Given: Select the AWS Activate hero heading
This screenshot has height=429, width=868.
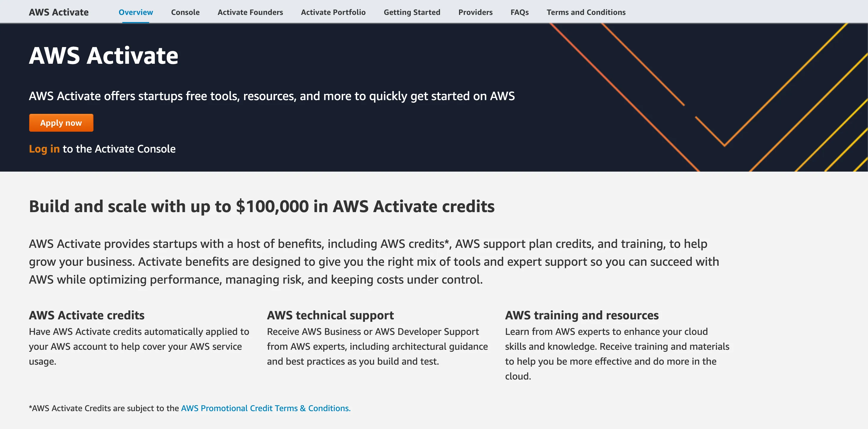Looking at the screenshot, I should (103, 56).
